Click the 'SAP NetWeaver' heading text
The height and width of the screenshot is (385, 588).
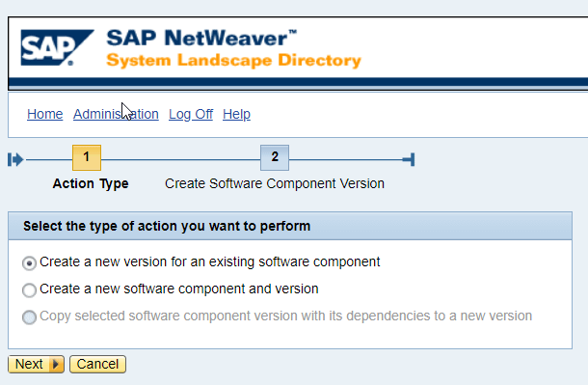(x=201, y=38)
